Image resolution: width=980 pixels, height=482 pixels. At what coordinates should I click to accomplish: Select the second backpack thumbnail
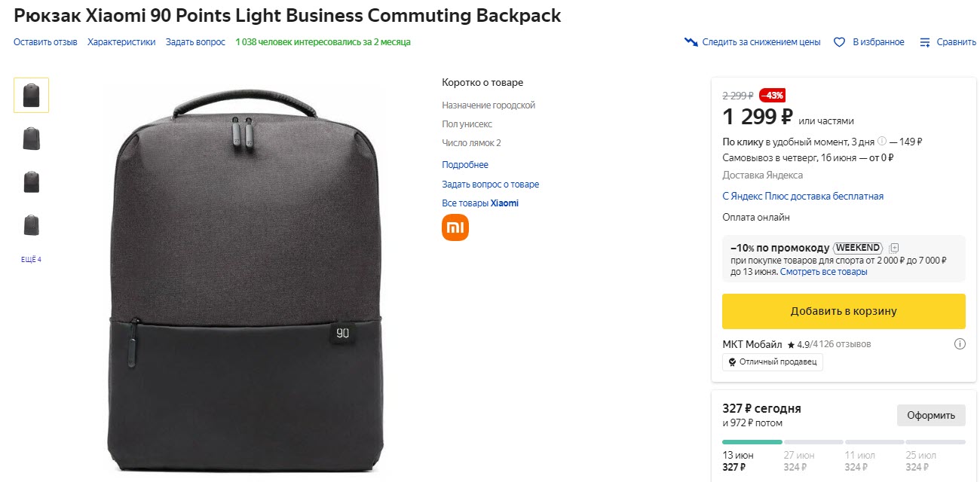tap(30, 138)
